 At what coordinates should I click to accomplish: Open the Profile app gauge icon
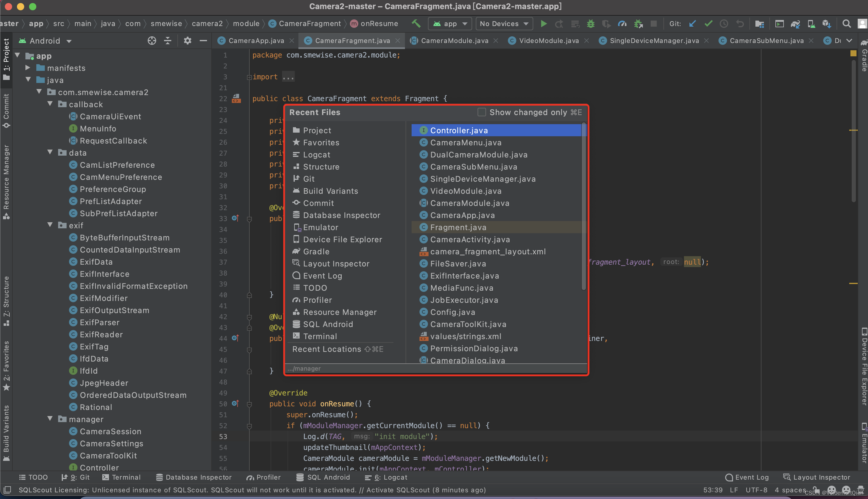(622, 24)
